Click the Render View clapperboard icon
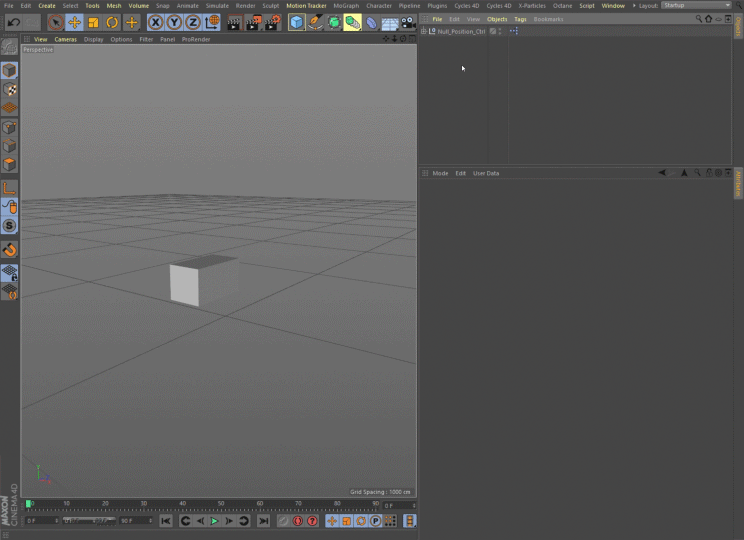 (x=234, y=22)
